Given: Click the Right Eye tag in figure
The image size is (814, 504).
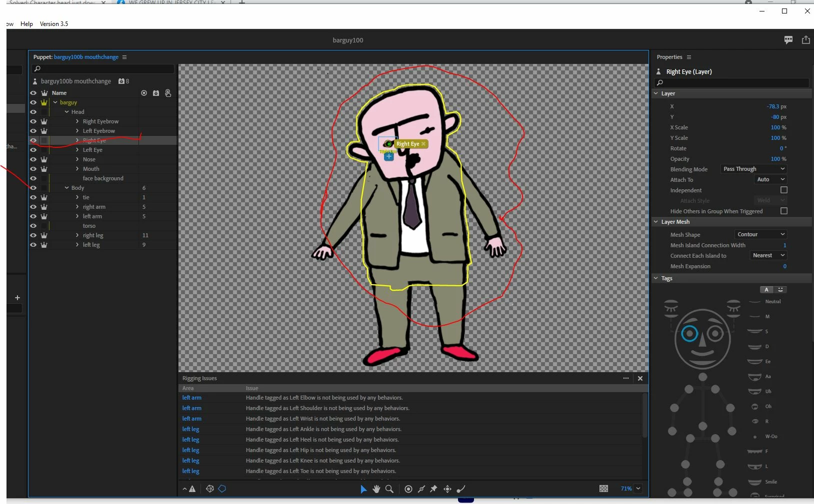Looking at the screenshot, I should click(x=689, y=334).
